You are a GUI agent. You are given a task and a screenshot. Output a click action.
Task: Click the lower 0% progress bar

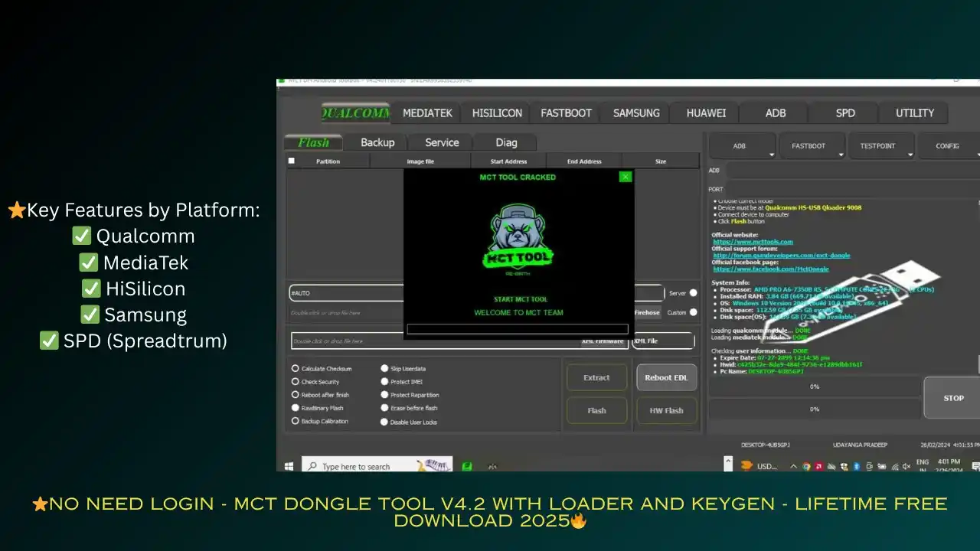815,409
